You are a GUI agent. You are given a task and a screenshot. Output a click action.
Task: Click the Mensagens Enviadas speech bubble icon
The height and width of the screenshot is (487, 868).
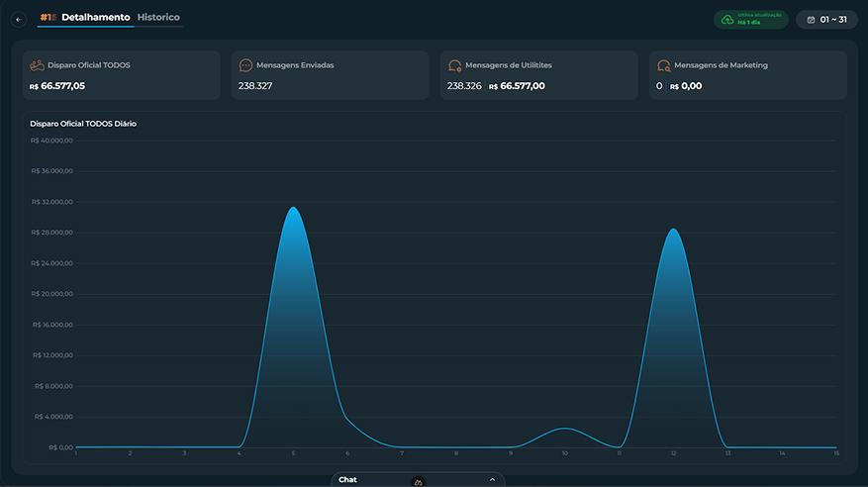[x=245, y=65]
